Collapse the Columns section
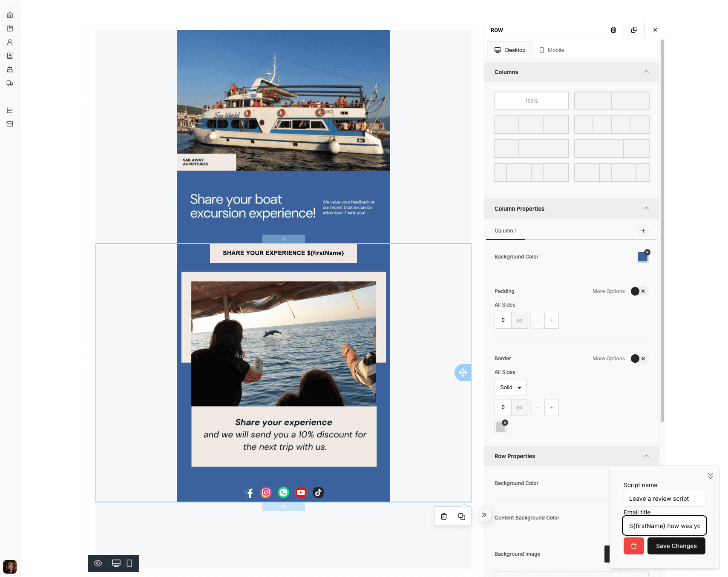The image size is (728, 577). coord(646,72)
